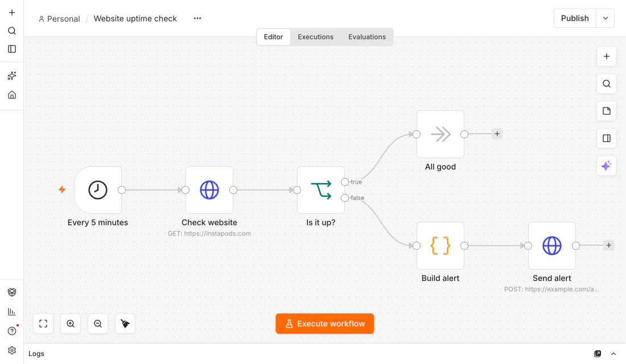
Task: Open the AI sparkle icon in left sidebar
Action: click(12, 76)
